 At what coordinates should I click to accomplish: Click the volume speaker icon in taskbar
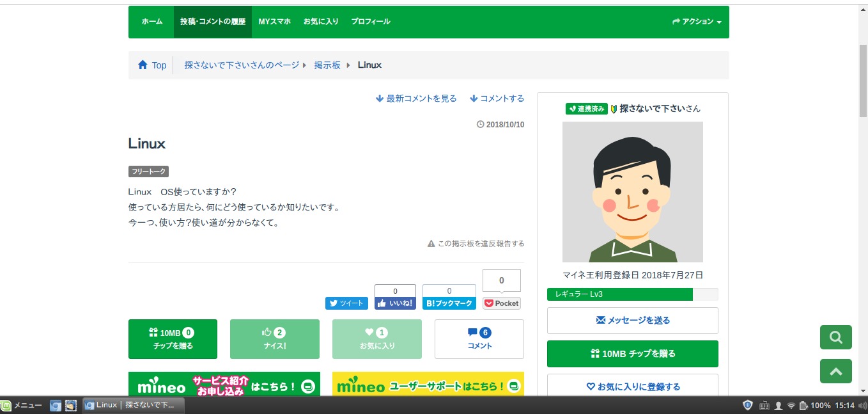862,406
